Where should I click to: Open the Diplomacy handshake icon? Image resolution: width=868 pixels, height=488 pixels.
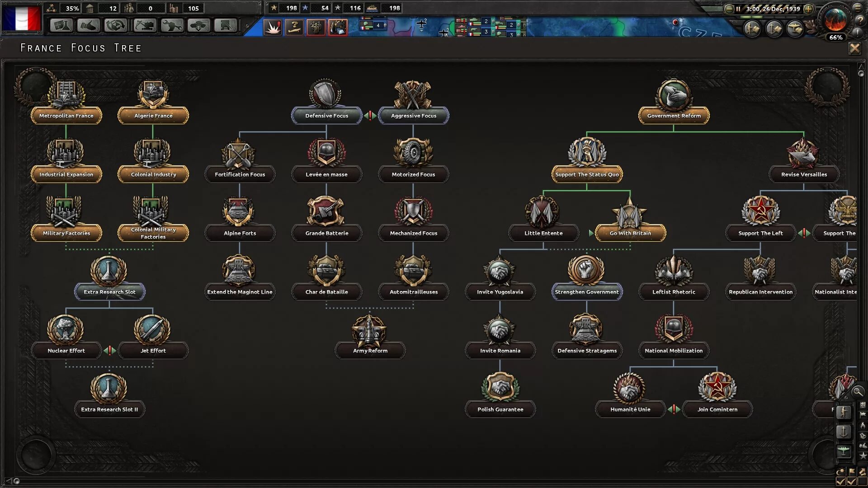(x=89, y=25)
